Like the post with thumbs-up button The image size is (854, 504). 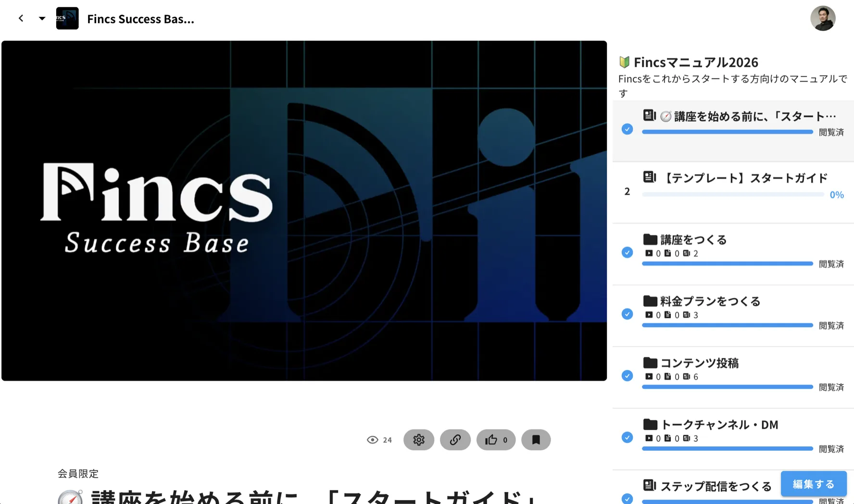coord(496,440)
